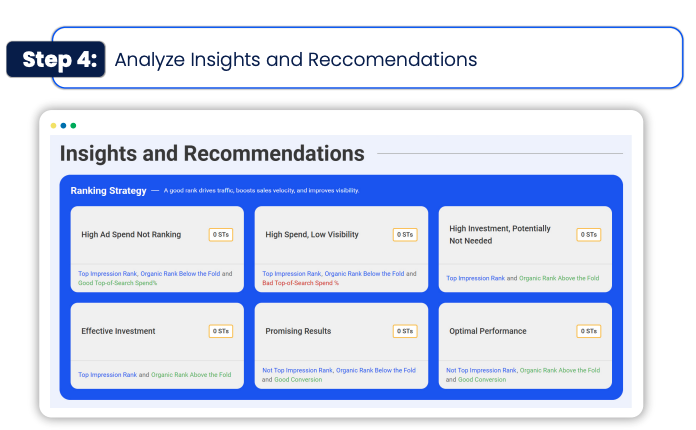Click 0 STs badge on Optimal Performance

pyautogui.click(x=589, y=331)
